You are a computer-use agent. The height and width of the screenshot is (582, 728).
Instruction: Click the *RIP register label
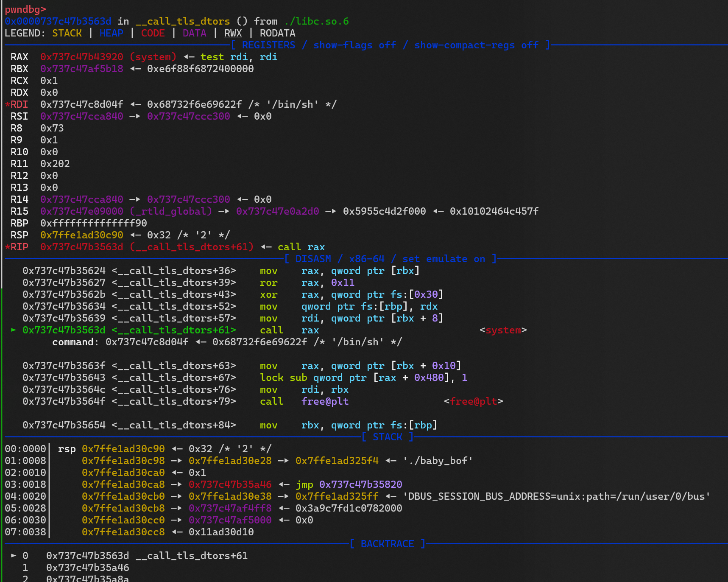[17, 247]
